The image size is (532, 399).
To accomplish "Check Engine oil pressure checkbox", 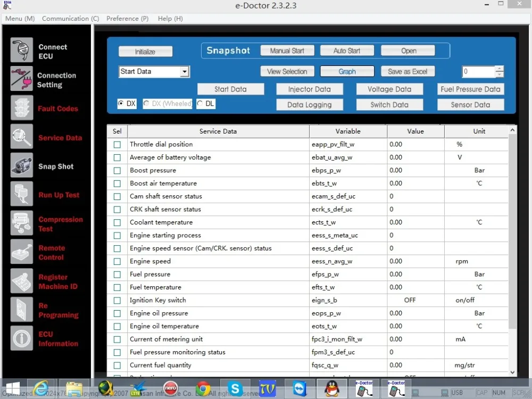I will (x=117, y=313).
